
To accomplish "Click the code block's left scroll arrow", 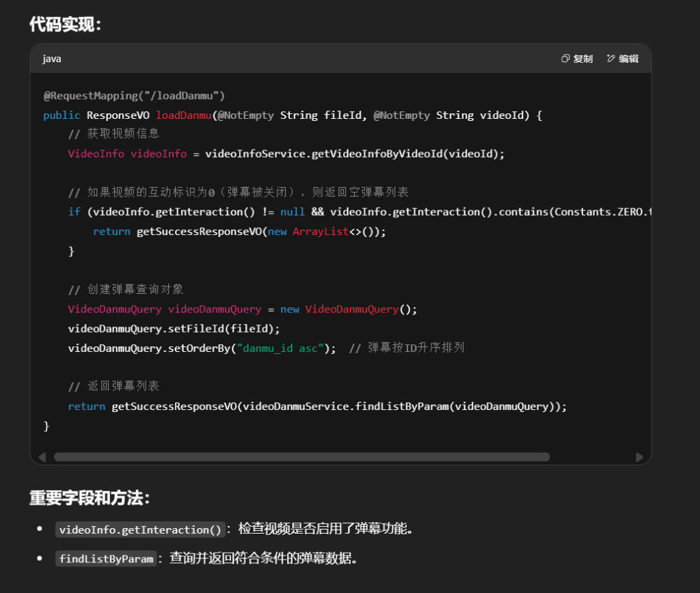I will (42, 457).
